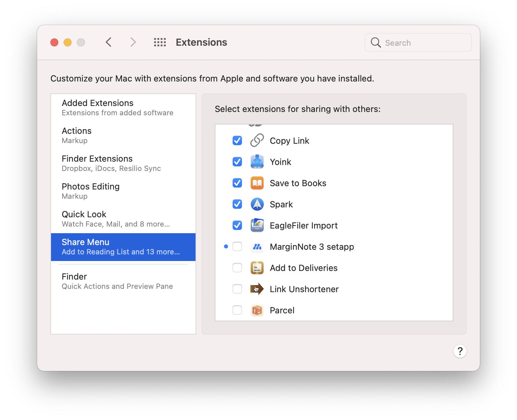This screenshot has height=420, width=517.
Task: Click the MarginNote 3 app icon
Action: pos(257,246)
